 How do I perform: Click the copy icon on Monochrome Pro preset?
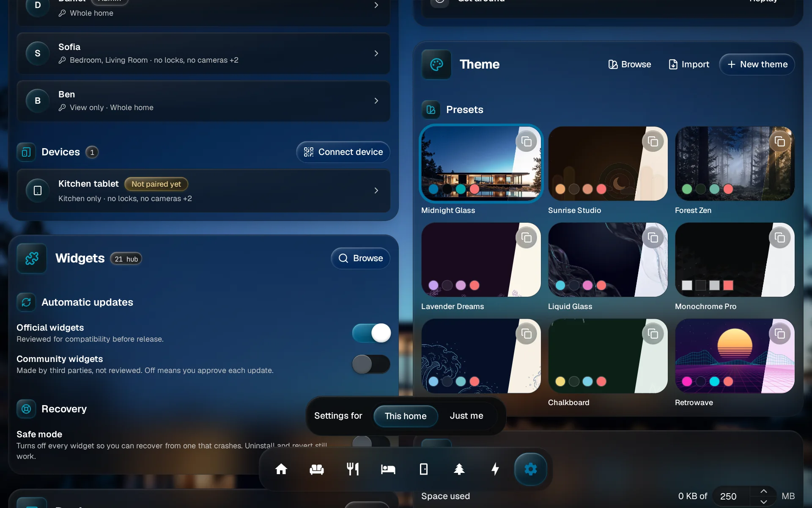point(780,237)
